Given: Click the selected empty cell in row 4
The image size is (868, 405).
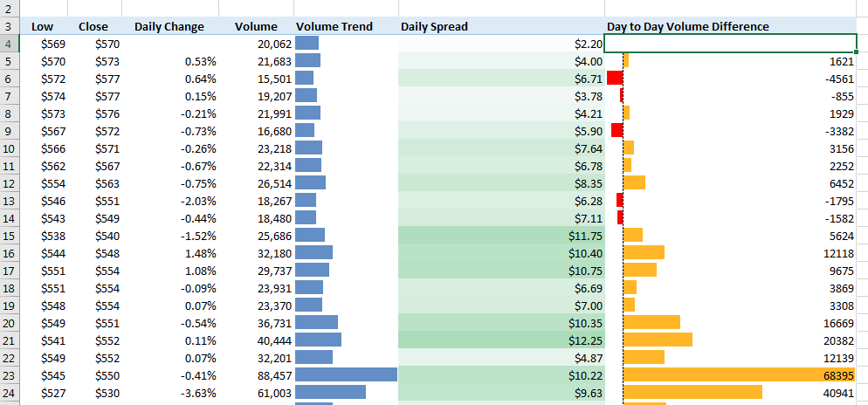Looking at the screenshot, I should [731, 43].
